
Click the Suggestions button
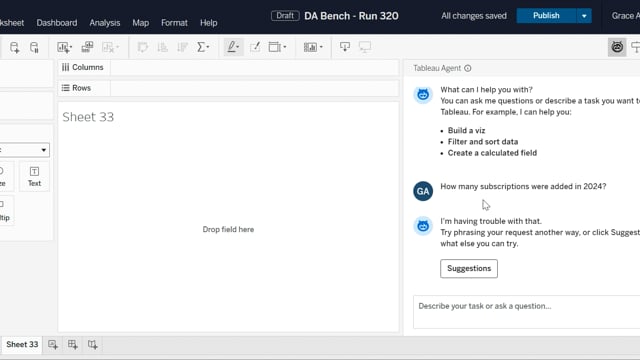click(x=469, y=269)
